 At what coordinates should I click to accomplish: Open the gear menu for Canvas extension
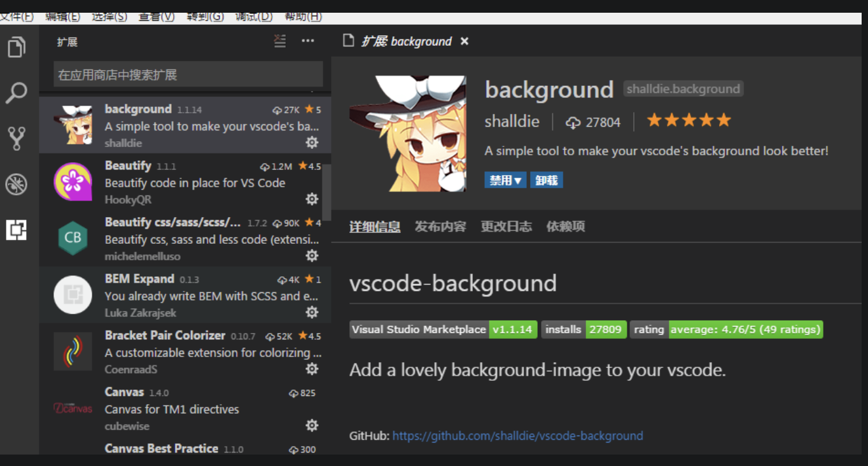(x=312, y=425)
